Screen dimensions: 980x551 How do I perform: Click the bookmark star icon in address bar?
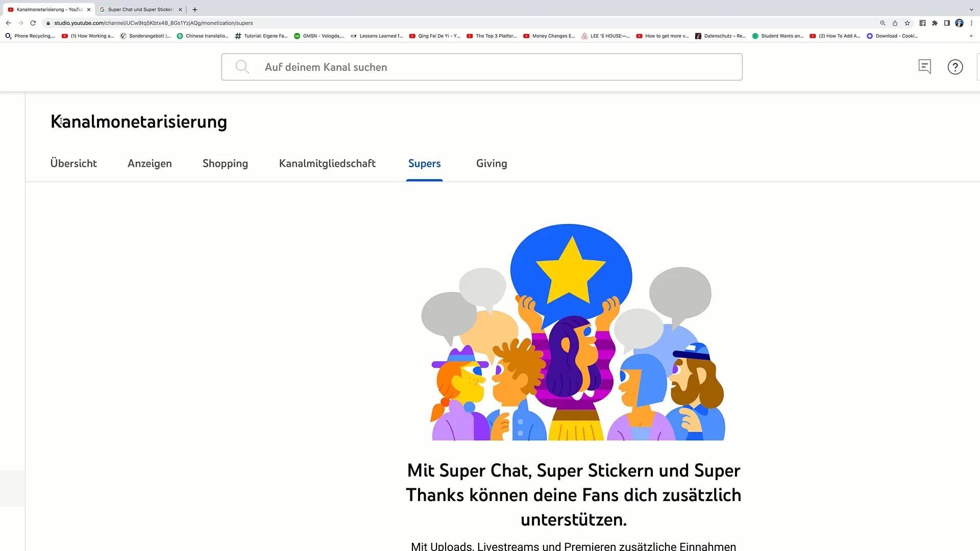[x=906, y=23]
